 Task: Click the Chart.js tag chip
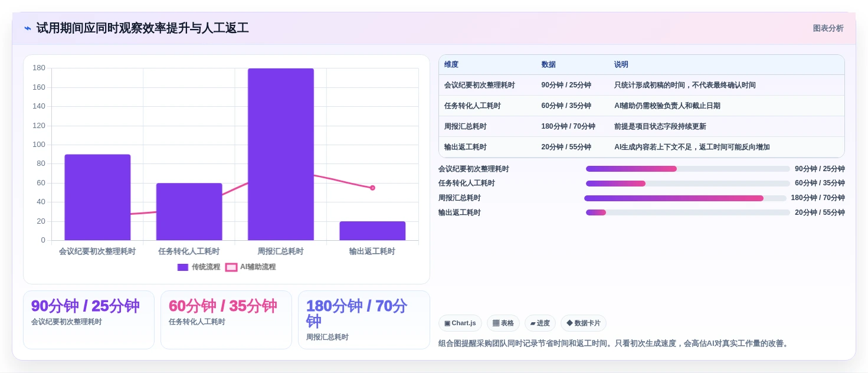coord(460,323)
